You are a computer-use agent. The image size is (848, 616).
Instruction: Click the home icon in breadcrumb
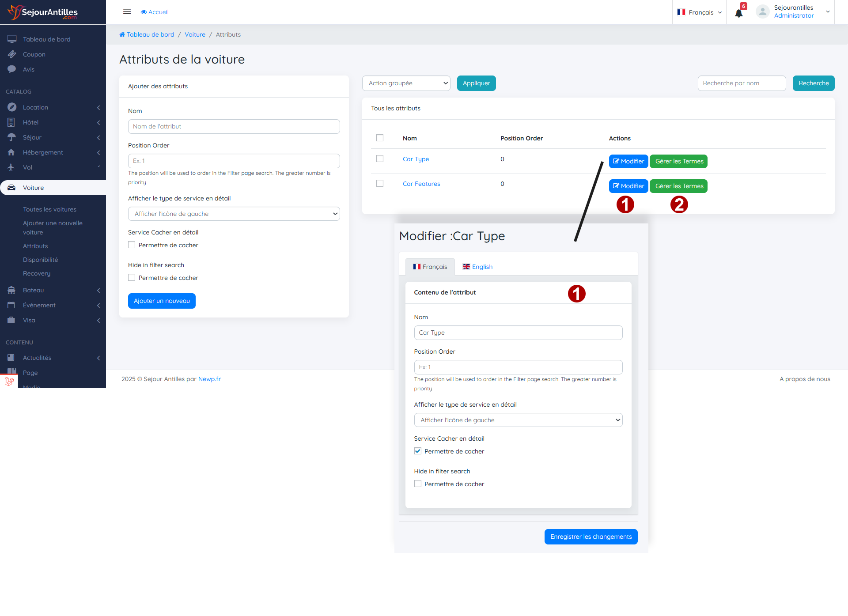click(x=122, y=34)
